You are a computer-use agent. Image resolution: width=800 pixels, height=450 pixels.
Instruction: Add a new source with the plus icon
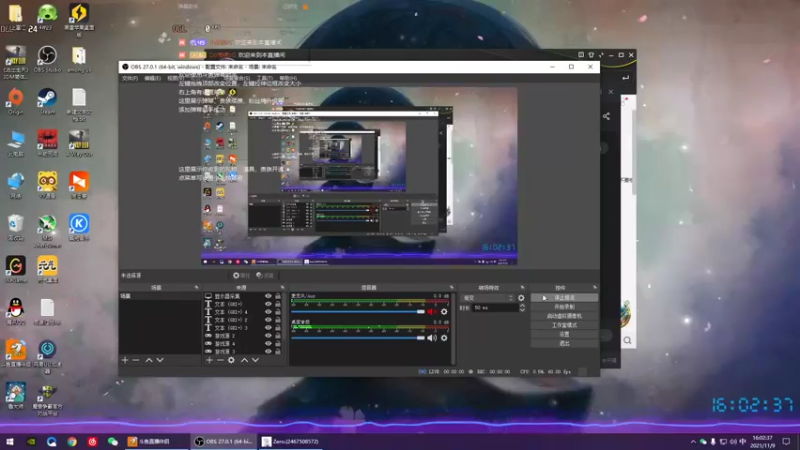209,360
